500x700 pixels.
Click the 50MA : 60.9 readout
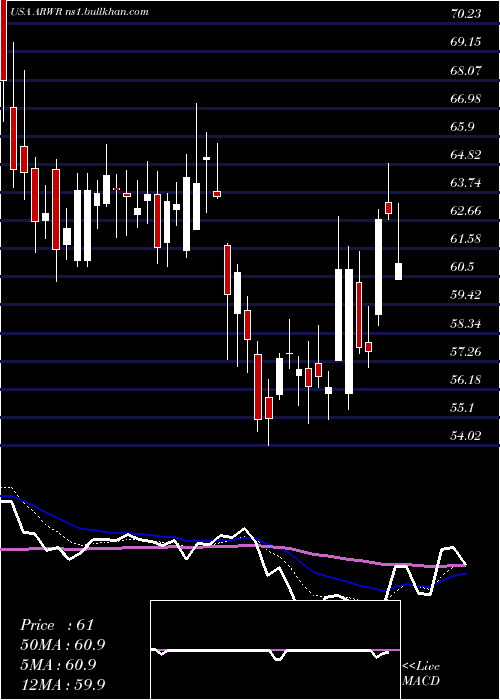(x=63, y=645)
